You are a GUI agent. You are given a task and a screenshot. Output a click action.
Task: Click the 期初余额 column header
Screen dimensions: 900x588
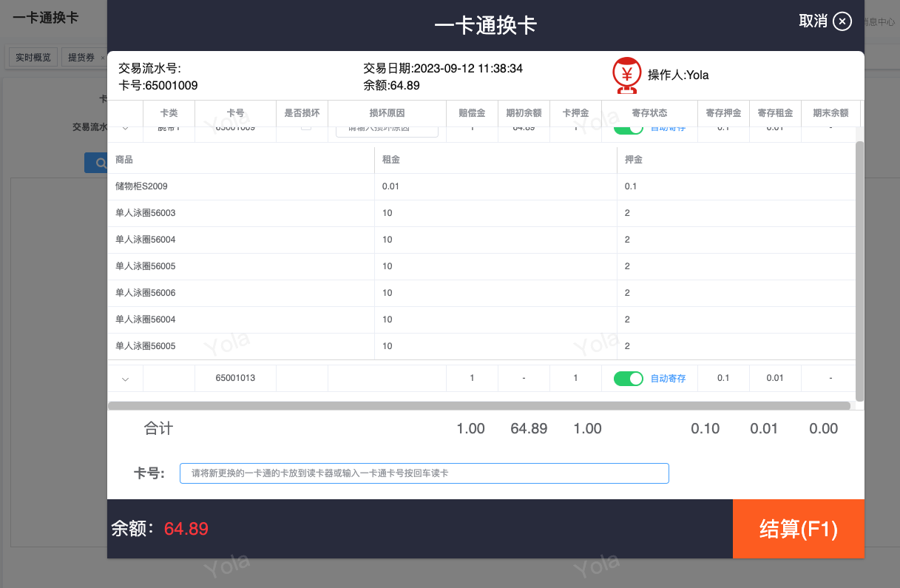point(524,113)
